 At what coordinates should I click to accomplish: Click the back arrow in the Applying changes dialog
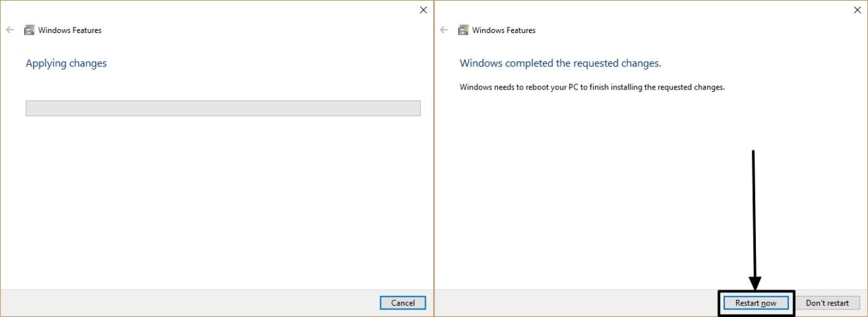(x=10, y=30)
